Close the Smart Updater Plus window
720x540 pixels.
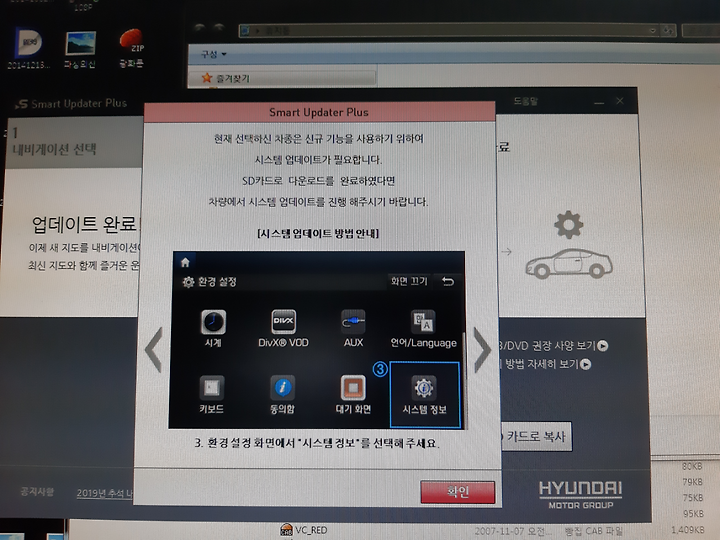(x=620, y=101)
